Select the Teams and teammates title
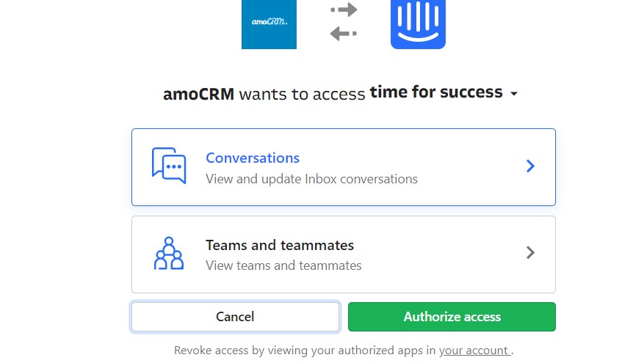The image size is (644, 363). pos(280,245)
